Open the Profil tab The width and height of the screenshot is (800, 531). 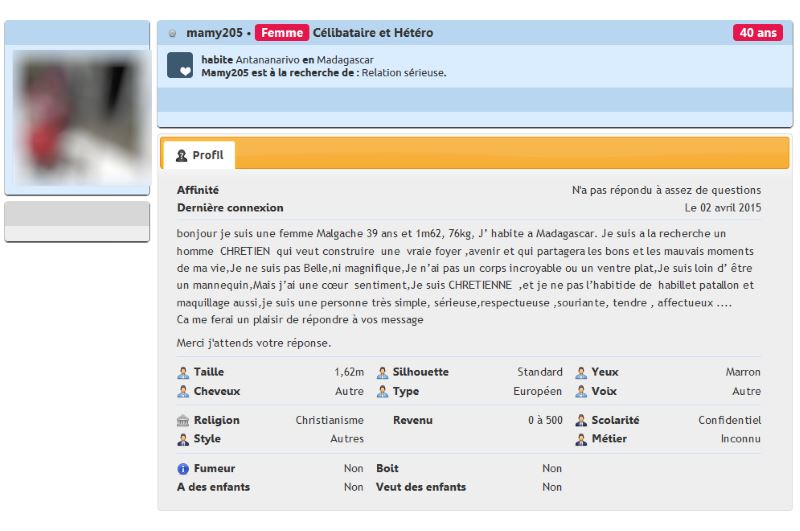tap(199, 155)
